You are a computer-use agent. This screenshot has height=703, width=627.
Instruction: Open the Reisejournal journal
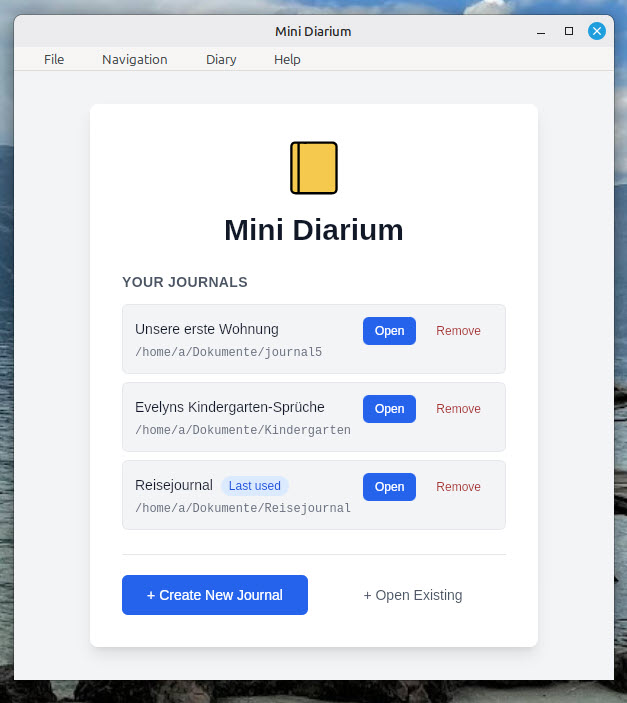(389, 487)
